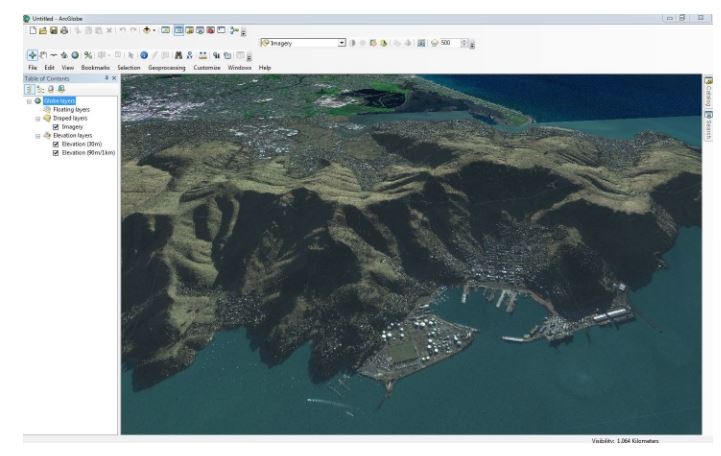721x456 pixels.
Task: Pin the Table of Contents auto-hide pin
Action: tap(106, 78)
